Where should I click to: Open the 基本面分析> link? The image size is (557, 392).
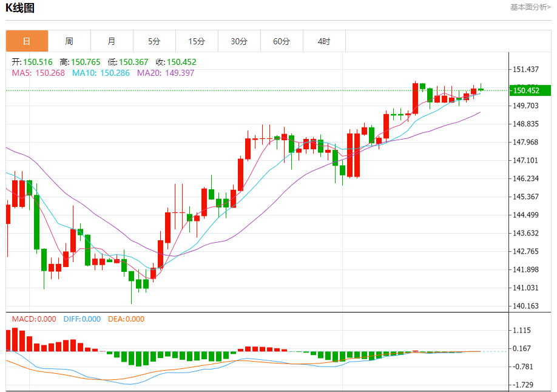point(530,7)
